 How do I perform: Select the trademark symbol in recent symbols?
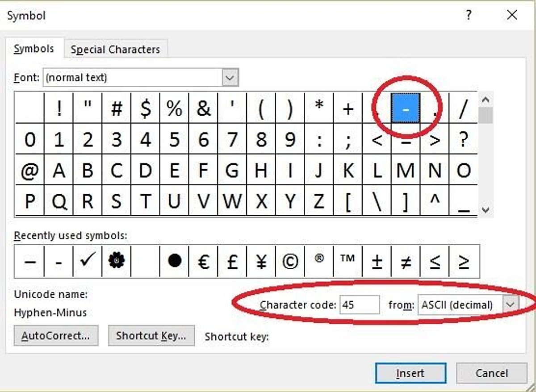[348, 260]
